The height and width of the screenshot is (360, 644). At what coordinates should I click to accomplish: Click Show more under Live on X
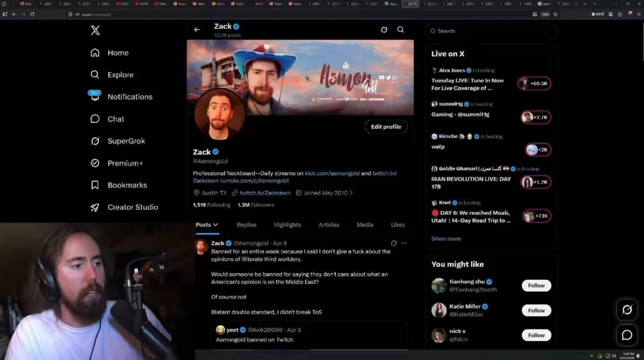click(x=446, y=239)
